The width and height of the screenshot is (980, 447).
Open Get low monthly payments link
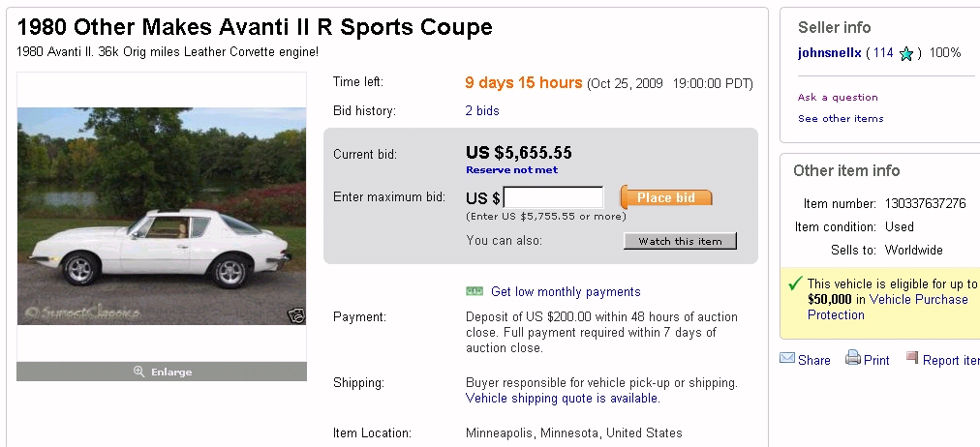[x=566, y=292]
